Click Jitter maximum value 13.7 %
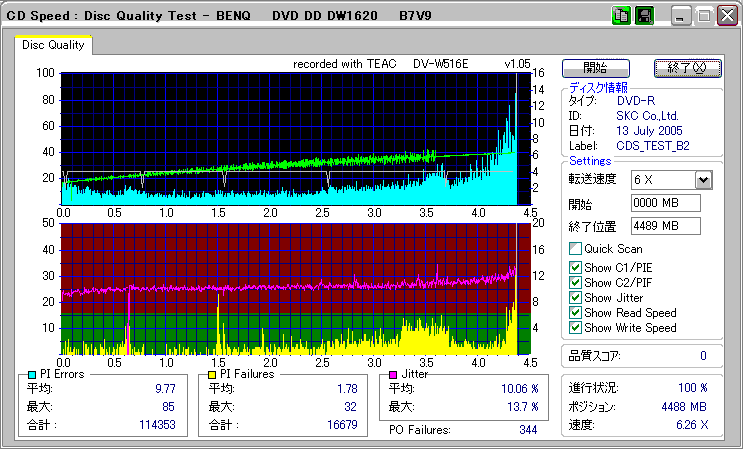The width and height of the screenshot is (743, 449). (523, 407)
